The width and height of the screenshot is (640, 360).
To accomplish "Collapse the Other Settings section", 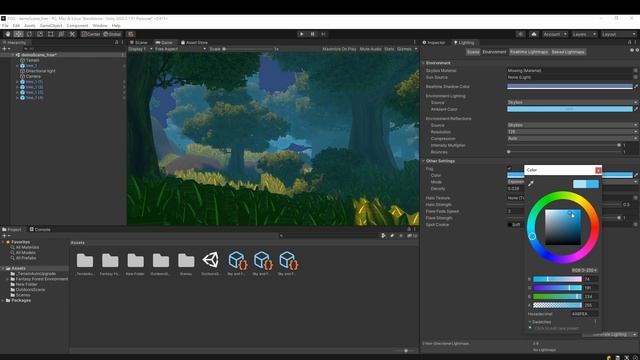I will tap(424, 161).
